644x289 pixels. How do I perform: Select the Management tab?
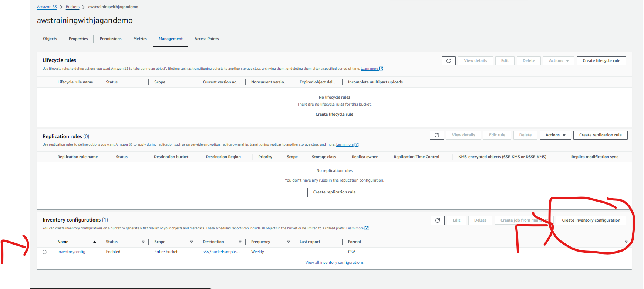(x=171, y=39)
